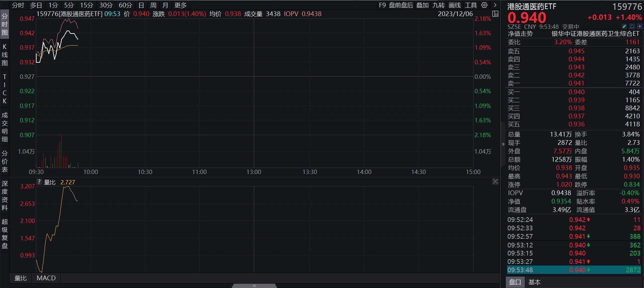Click the right arrow to expand toolbar
Image resolution: width=644 pixels, height=288 pixels.
495,5
